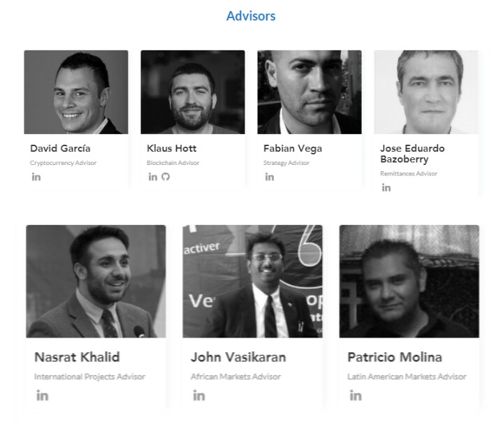Open Patricio Molina's LinkedIn icon
Image resolution: width=503 pixels, height=448 pixels.
click(356, 396)
